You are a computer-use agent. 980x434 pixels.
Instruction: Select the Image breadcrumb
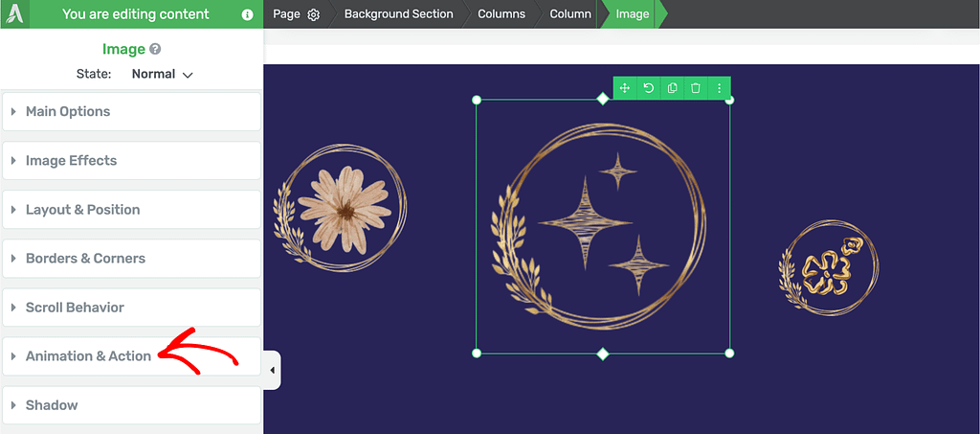(632, 13)
